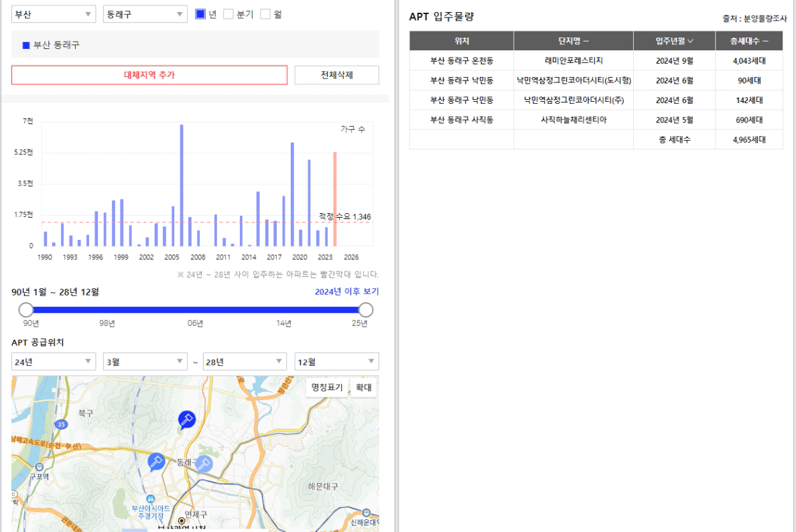Click the 북구 label on the map

coord(86,413)
